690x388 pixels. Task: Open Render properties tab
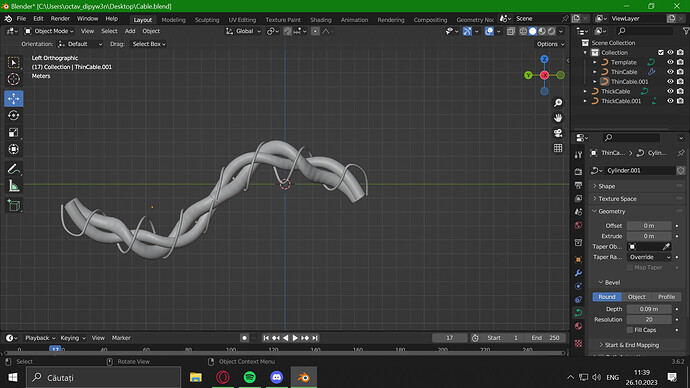(578, 172)
